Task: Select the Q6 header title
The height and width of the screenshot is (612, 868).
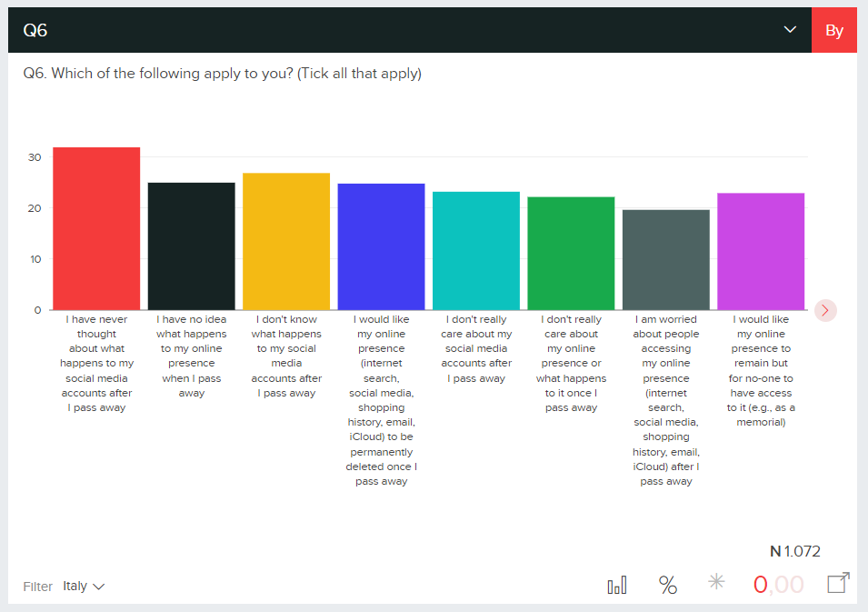Action: click(35, 30)
